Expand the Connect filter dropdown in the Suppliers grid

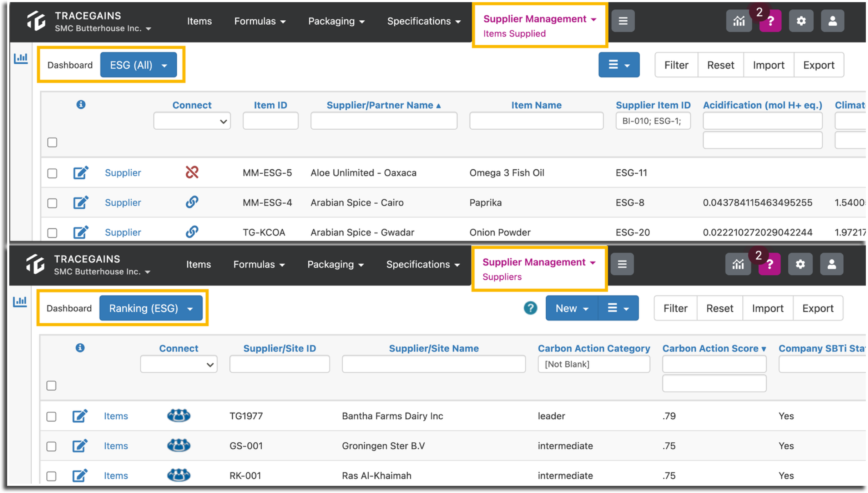pyautogui.click(x=179, y=364)
